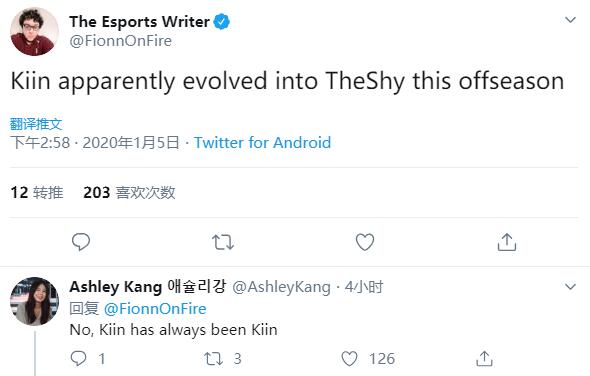Open The Esports Writer's profile picture
The image size is (590, 376).
coord(34,32)
